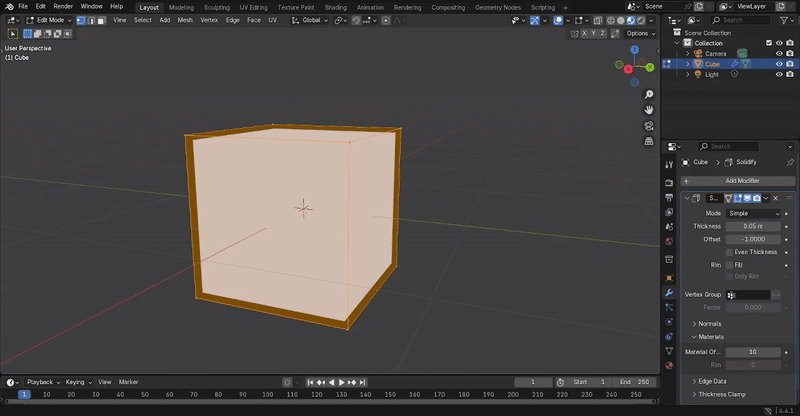Open the Vertex menu in viewport header
The height and width of the screenshot is (416, 800).
tap(209, 20)
